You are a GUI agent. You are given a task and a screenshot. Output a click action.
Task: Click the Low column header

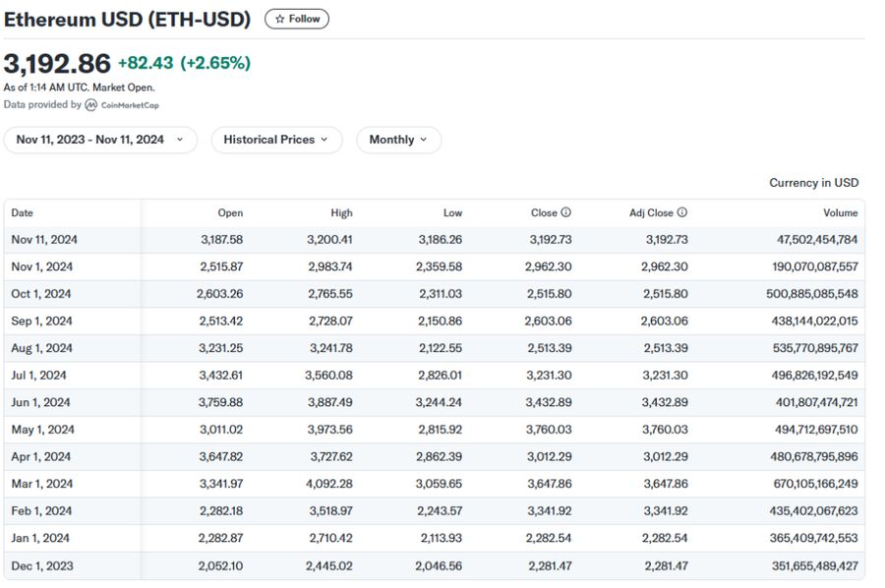pyautogui.click(x=452, y=212)
